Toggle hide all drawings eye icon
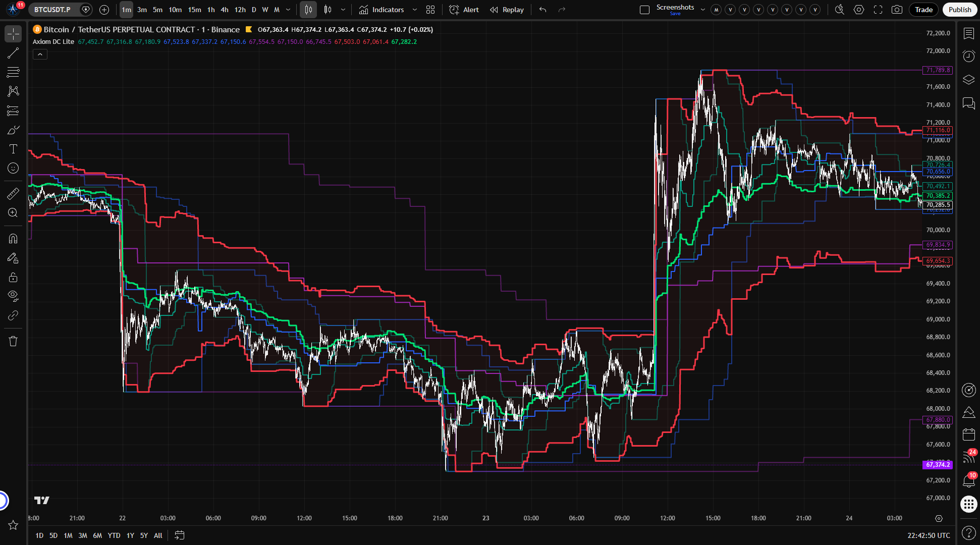This screenshot has height=545, width=980. coord(13,295)
